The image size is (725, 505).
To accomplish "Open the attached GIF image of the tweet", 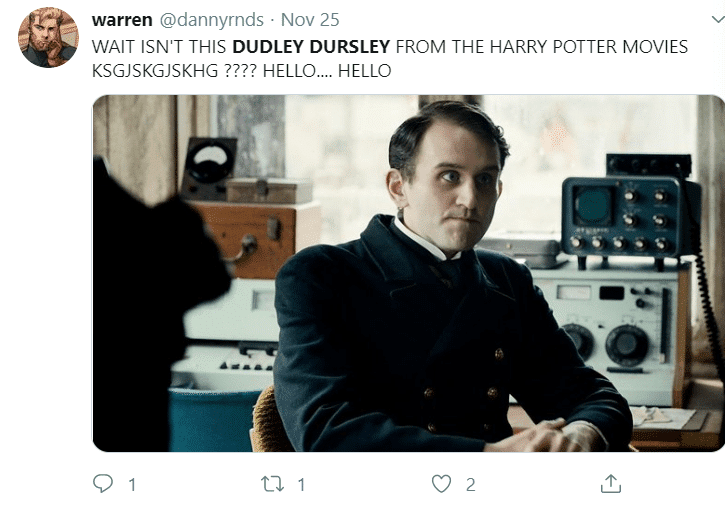I will pos(408,273).
